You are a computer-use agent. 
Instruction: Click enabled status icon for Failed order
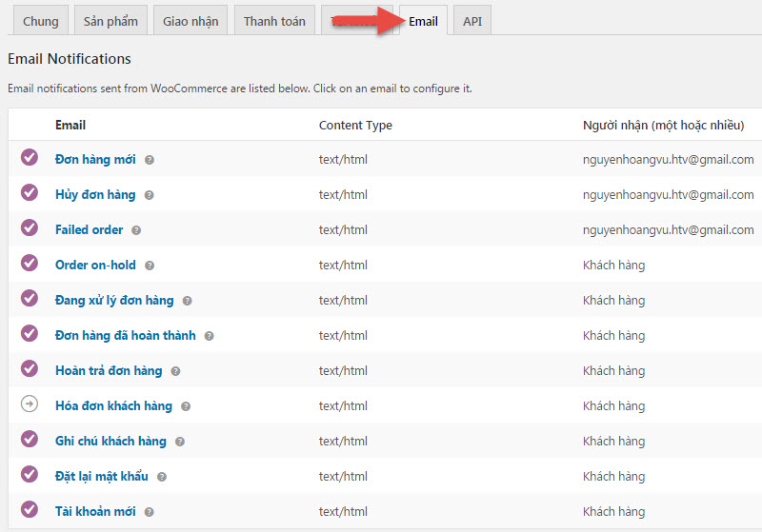[x=30, y=227]
